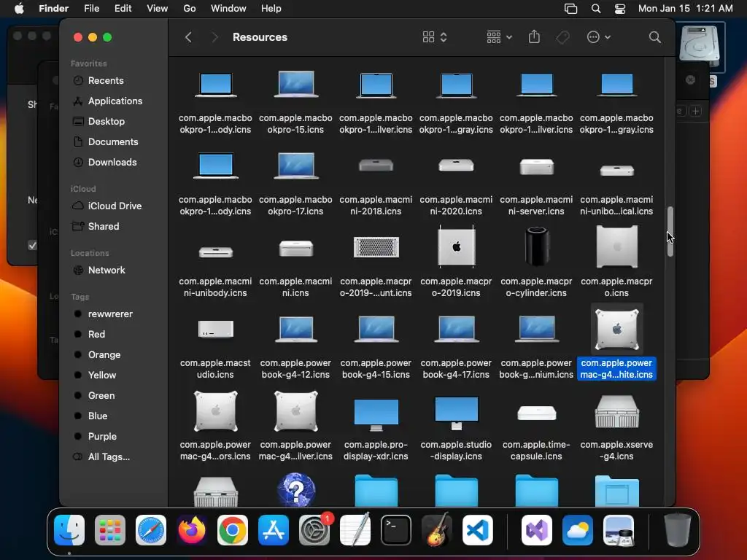Screen dimensions: 747x560
Task: Open the More actions ellipsis dropdown
Action: 598,37
